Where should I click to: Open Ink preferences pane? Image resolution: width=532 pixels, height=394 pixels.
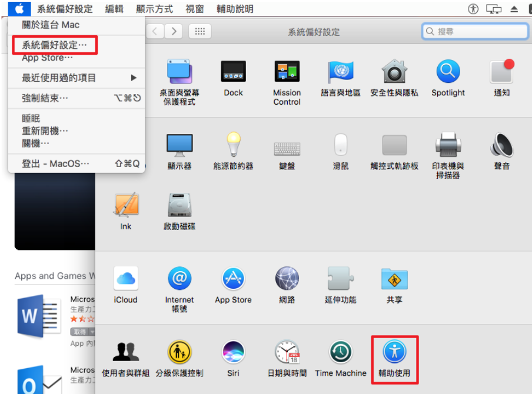click(126, 211)
